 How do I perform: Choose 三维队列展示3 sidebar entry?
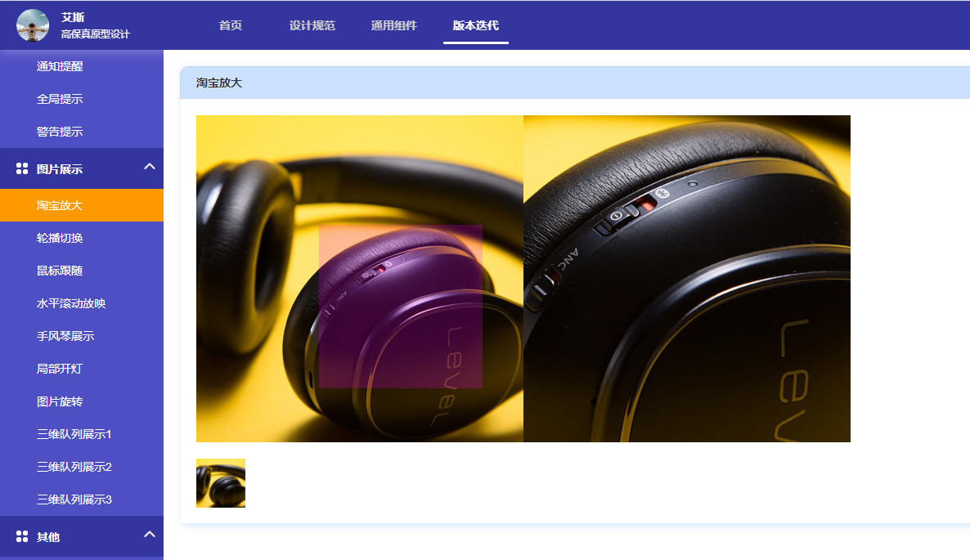tap(82, 500)
